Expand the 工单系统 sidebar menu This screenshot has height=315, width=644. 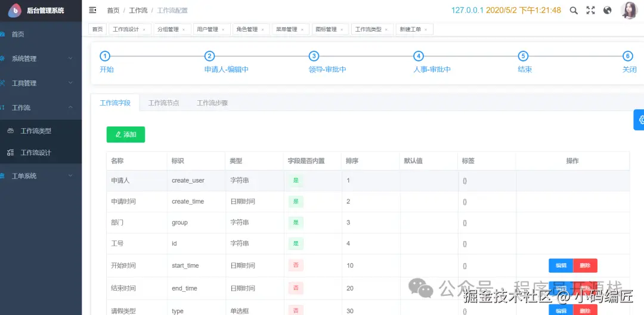[41, 176]
